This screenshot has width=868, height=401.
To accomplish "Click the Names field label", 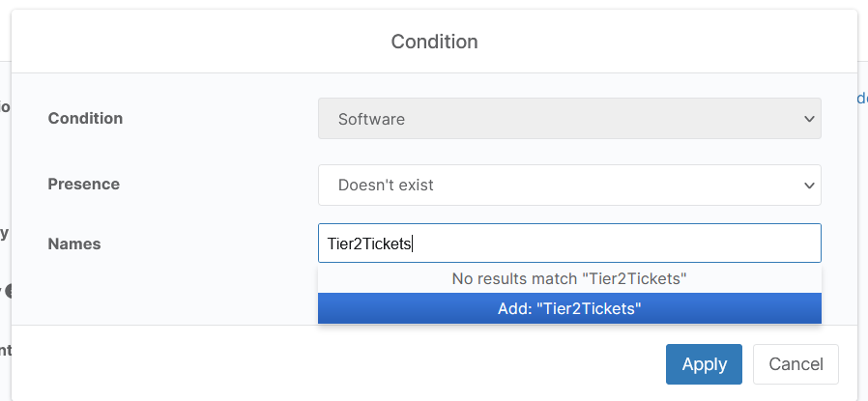I will point(74,243).
